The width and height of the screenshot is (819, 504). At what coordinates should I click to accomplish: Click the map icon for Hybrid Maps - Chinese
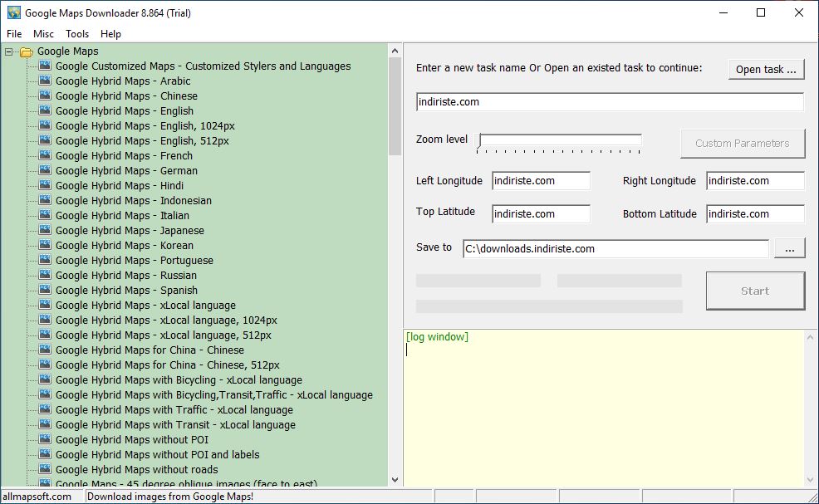coord(45,95)
